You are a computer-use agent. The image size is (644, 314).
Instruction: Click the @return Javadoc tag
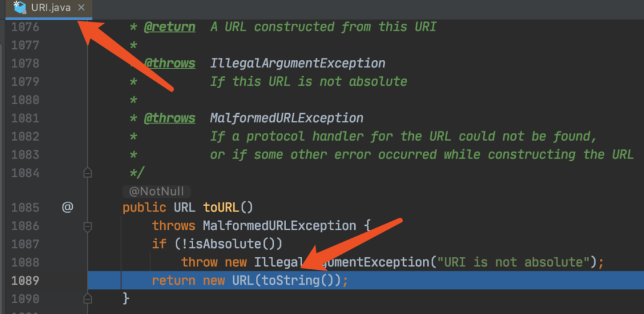[169, 27]
